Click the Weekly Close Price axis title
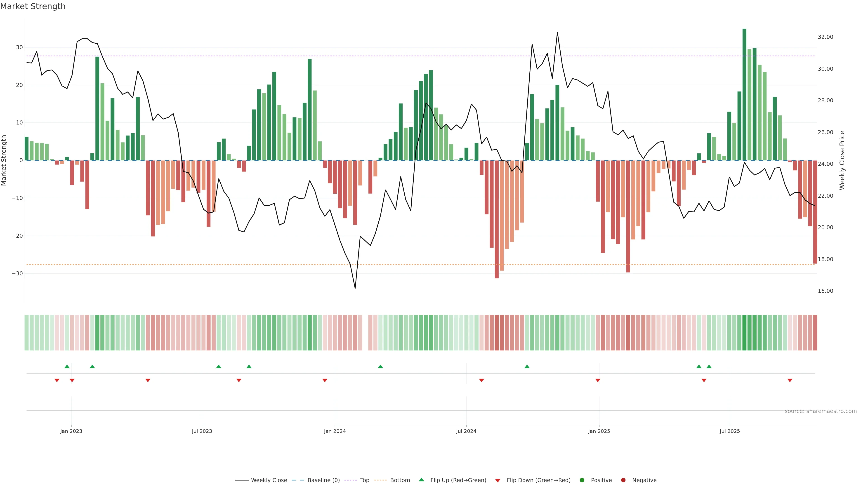Viewport: 868px width, 488px height. tap(842, 160)
